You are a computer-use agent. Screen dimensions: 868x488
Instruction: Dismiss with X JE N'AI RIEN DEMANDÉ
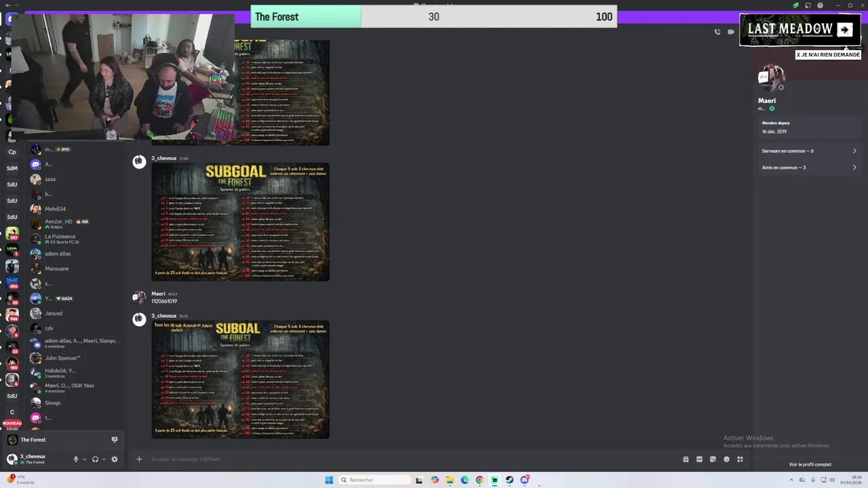point(828,54)
